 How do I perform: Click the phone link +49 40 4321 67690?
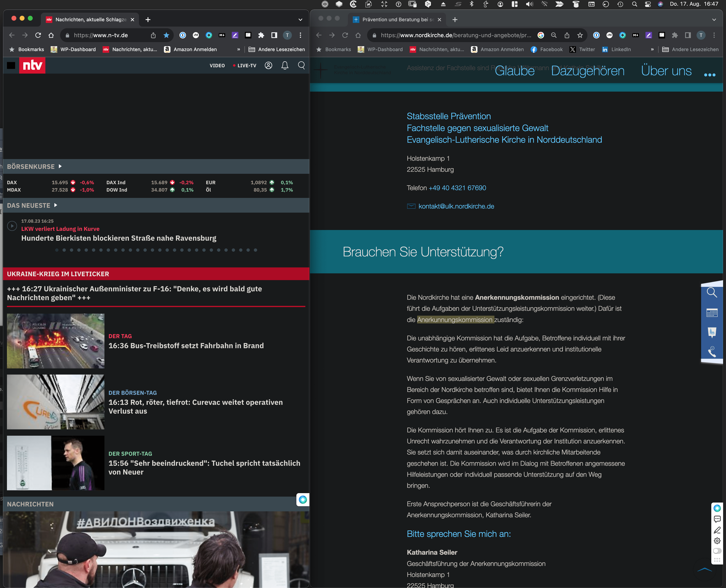457,188
